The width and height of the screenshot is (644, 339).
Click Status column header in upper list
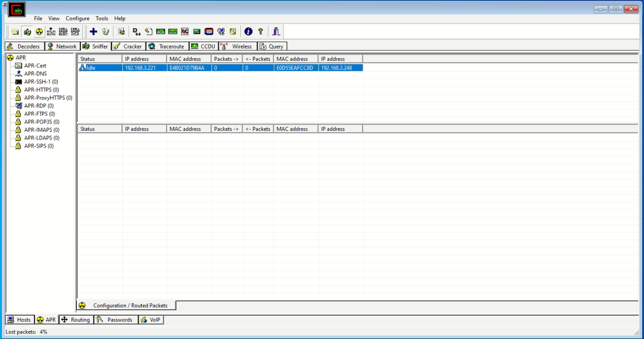[x=100, y=59]
